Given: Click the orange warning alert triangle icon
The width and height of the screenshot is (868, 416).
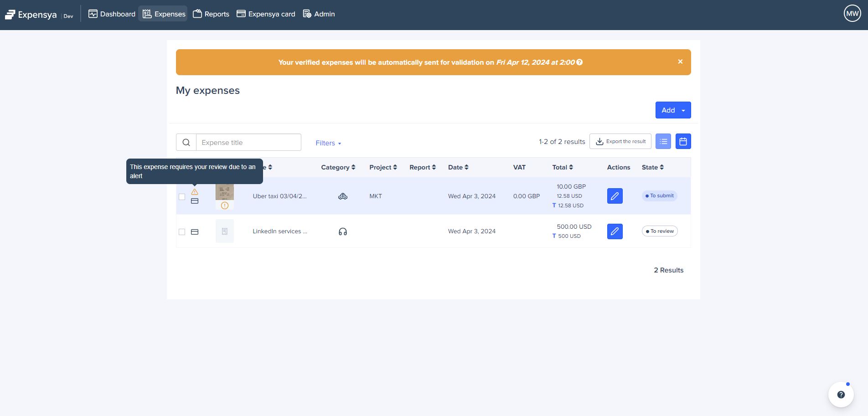Looking at the screenshot, I should [x=195, y=192].
